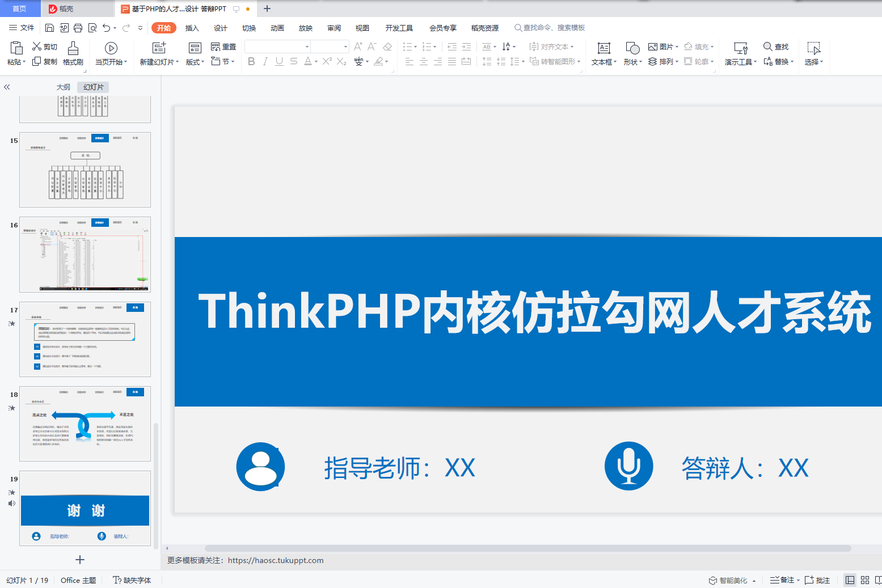Click the font color A swatch
The height and width of the screenshot is (588, 882).
(x=307, y=61)
